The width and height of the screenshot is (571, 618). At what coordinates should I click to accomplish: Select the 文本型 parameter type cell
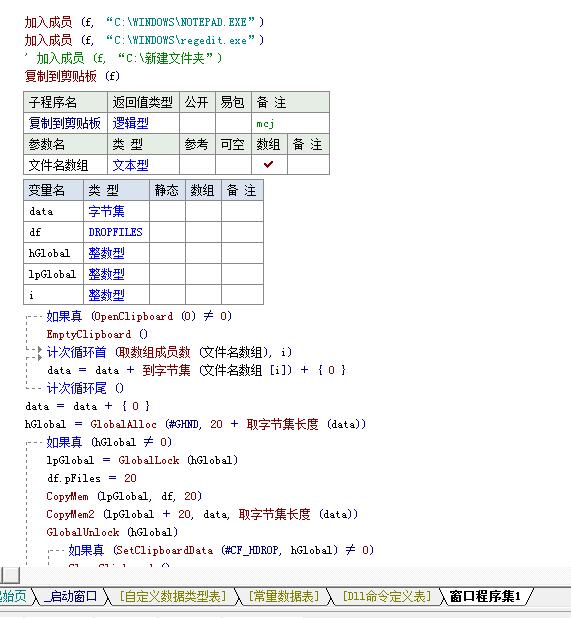point(143,165)
